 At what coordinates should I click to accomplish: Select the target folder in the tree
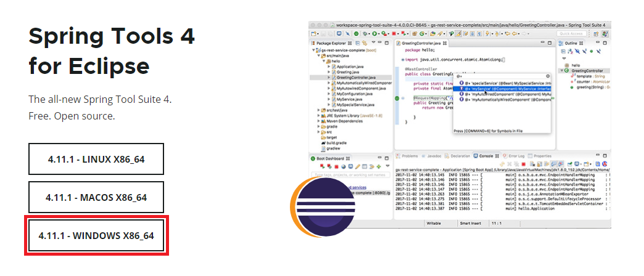point(329,137)
